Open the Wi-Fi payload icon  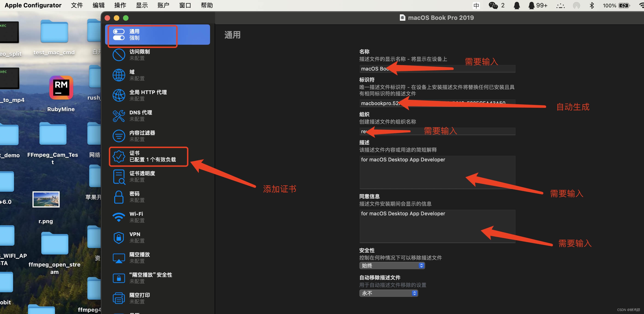tap(119, 217)
